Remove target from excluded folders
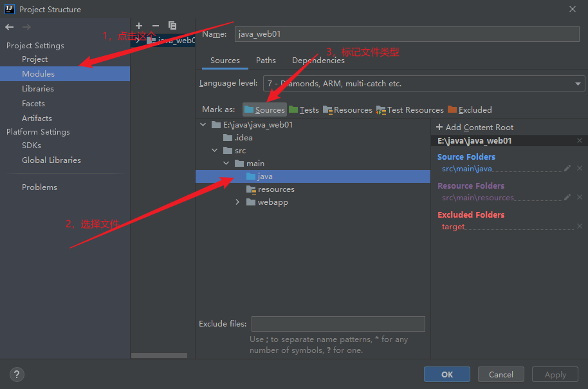The width and height of the screenshot is (588, 389). click(580, 226)
